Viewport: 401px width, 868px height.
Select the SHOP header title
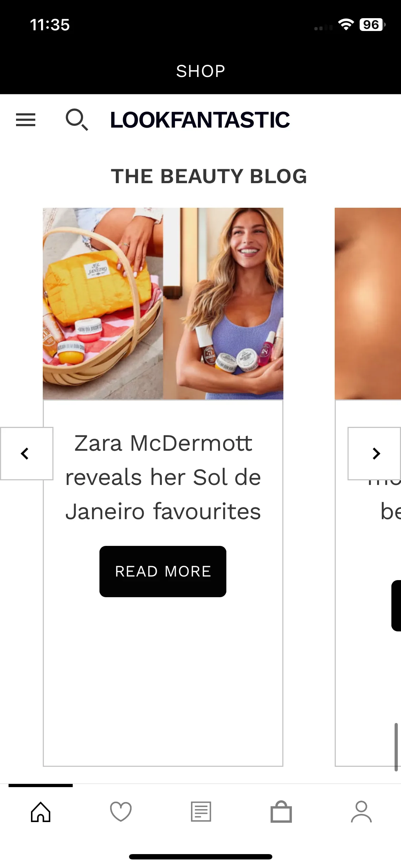click(201, 71)
